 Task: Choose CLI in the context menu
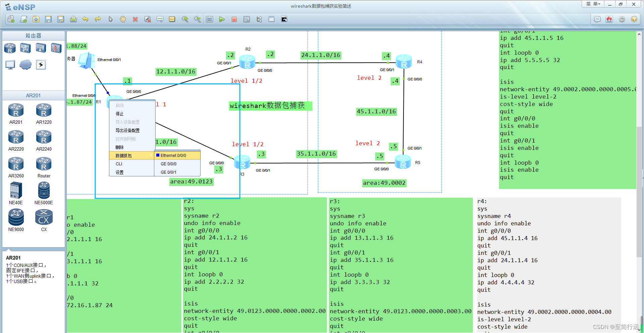(x=132, y=164)
